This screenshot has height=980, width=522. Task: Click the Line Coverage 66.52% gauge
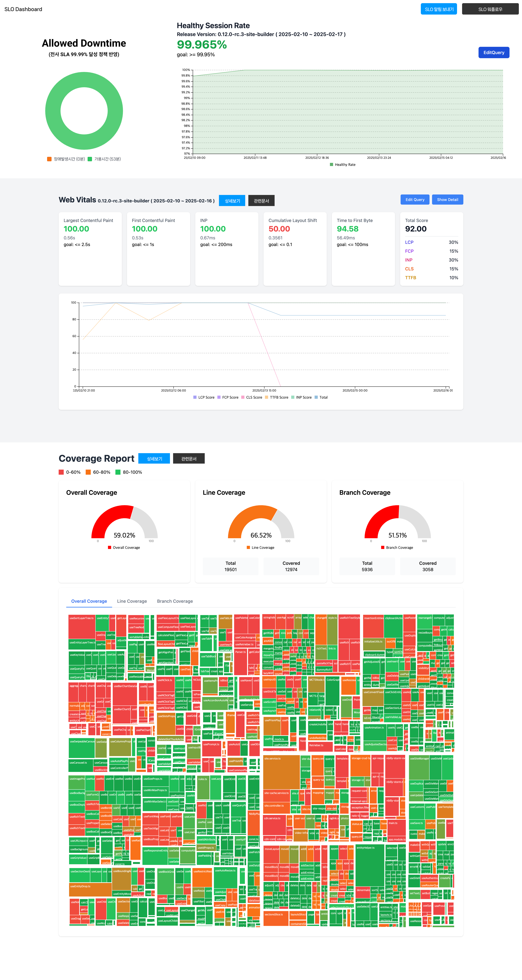click(261, 522)
